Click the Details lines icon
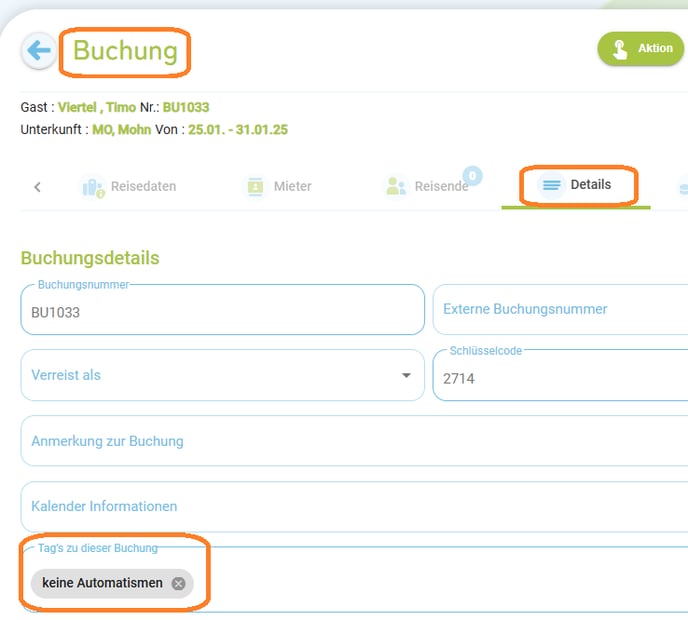This screenshot has width=688, height=620. point(552,185)
